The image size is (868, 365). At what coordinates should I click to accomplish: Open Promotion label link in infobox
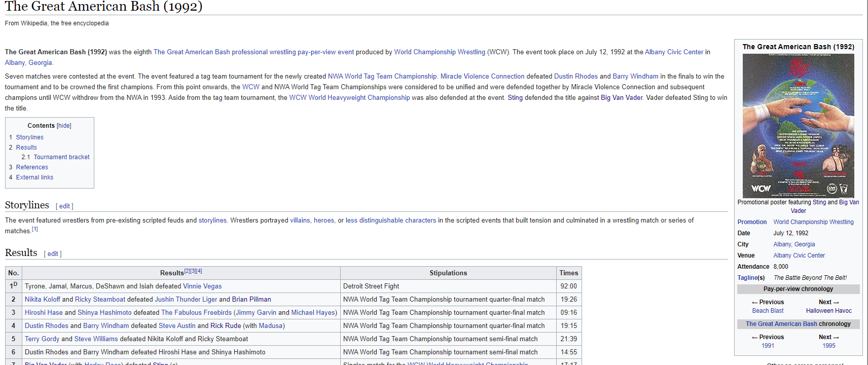coord(752,222)
